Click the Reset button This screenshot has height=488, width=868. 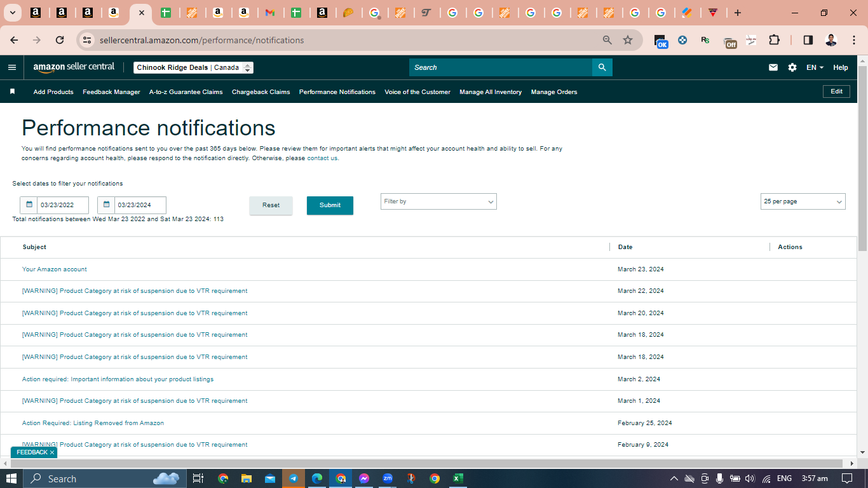click(271, 205)
